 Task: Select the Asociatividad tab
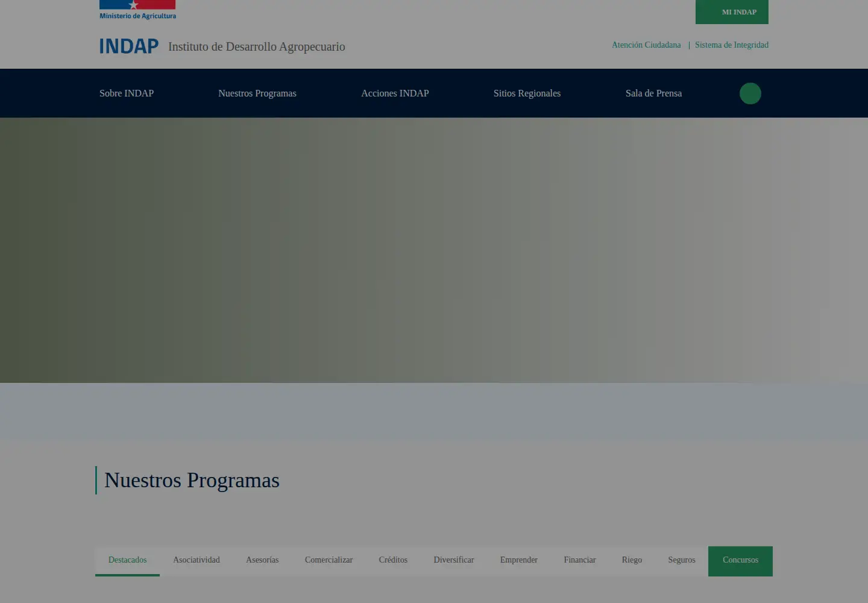197,561
